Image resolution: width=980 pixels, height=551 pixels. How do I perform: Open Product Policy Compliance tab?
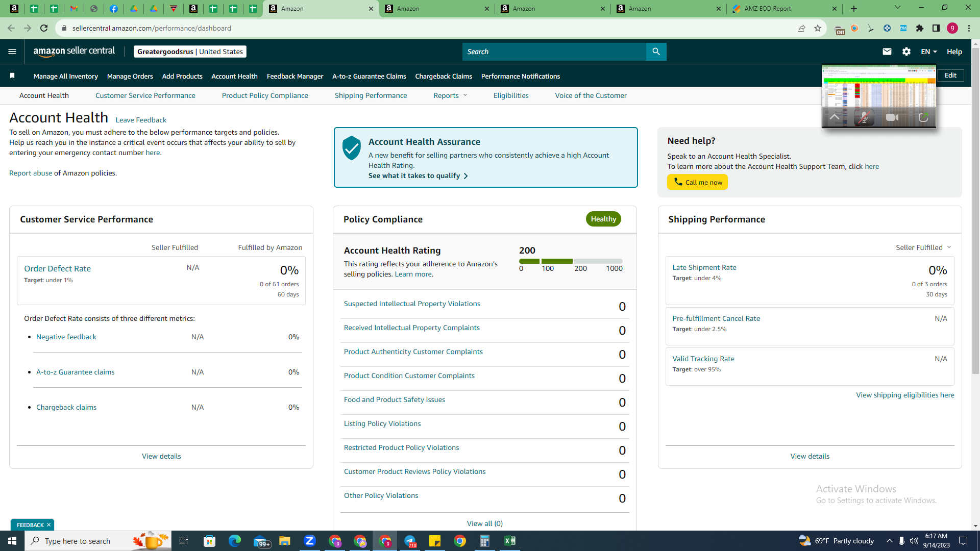(265, 95)
